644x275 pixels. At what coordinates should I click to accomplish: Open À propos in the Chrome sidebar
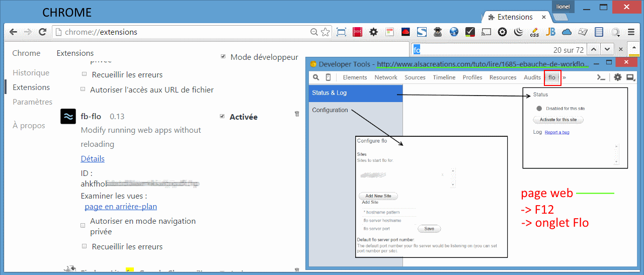(29, 125)
